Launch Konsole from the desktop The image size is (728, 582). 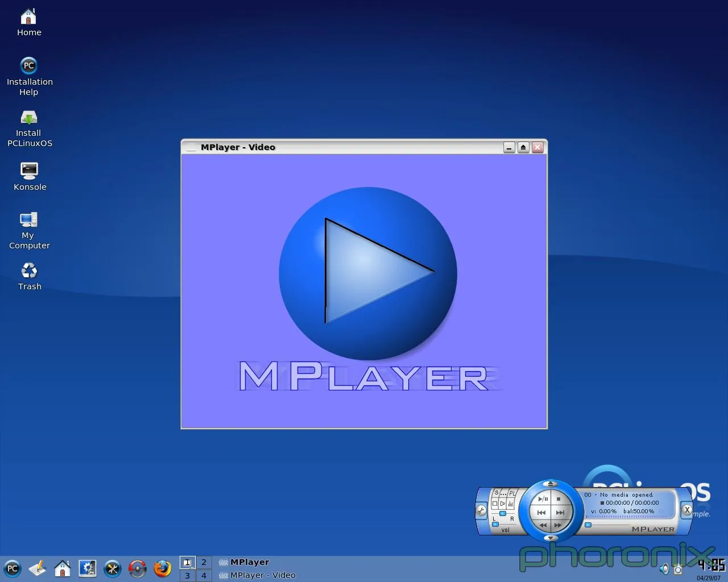tap(30, 177)
